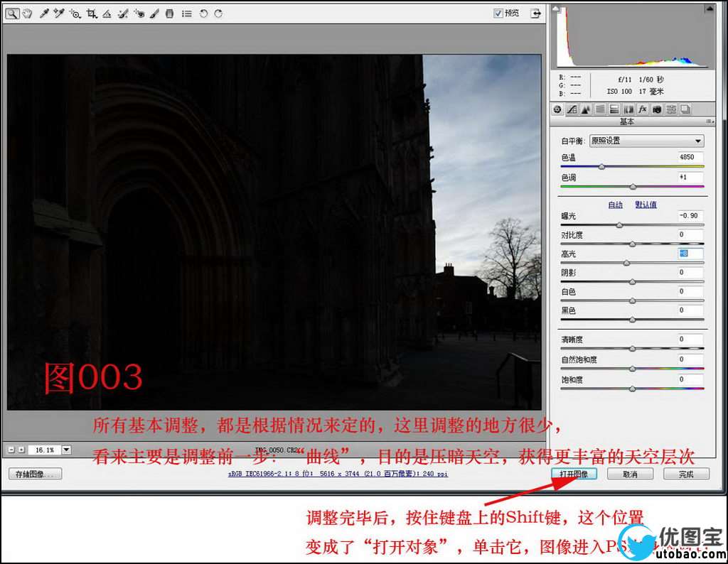Image resolution: width=728 pixels, height=564 pixels.
Task: Open the 基本 panel flyout menu
Action: point(710,121)
